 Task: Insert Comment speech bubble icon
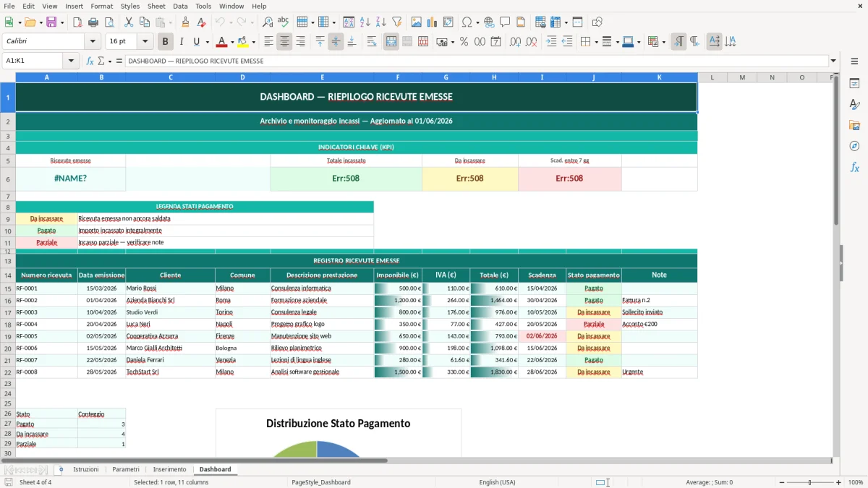coord(505,22)
